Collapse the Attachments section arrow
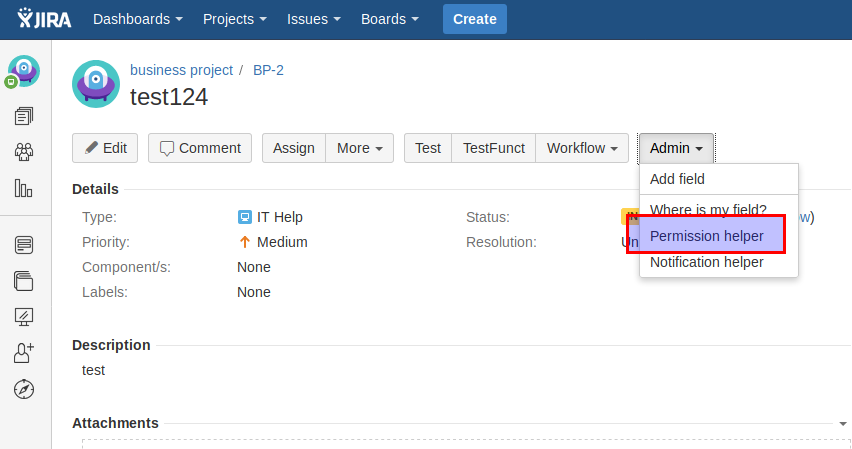The width and height of the screenshot is (852, 449). pyautogui.click(x=842, y=423)
